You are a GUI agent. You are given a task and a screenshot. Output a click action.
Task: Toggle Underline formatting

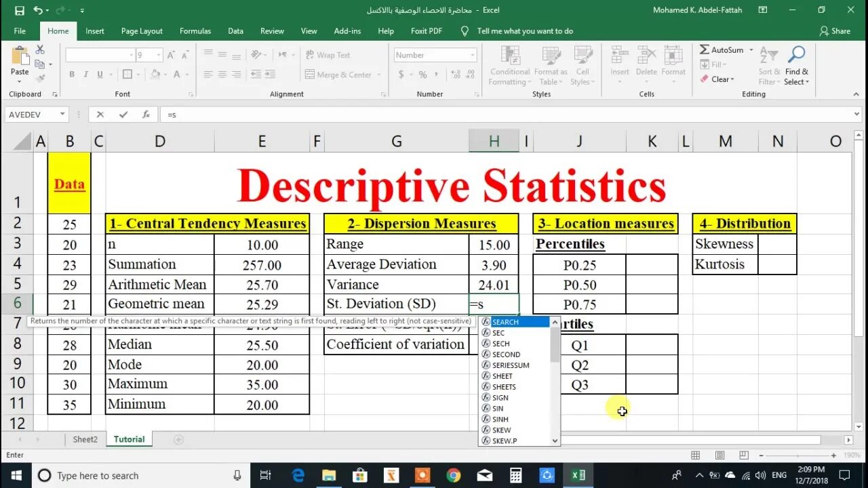(100, 75)
